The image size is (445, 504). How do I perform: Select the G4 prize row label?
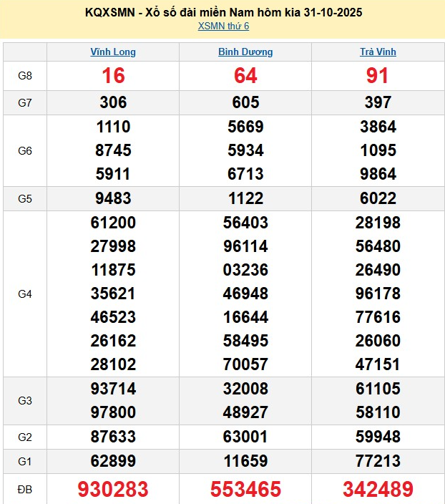point(25,294)
